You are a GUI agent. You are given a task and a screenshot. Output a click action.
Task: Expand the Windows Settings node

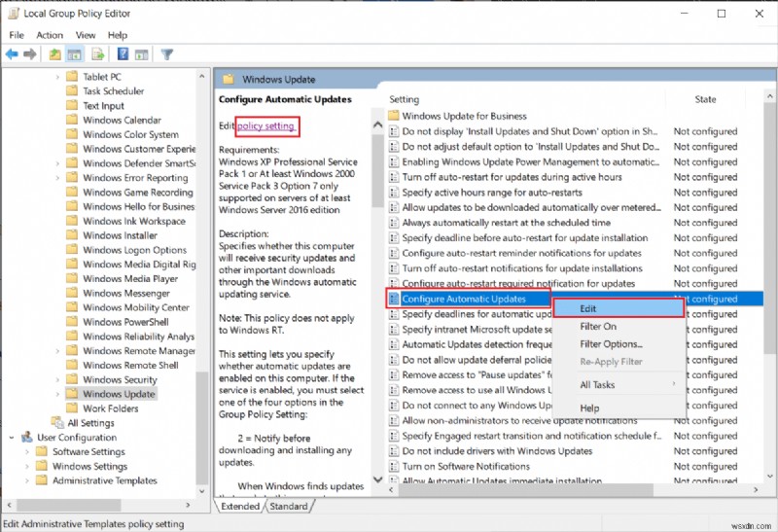click(x=27, y=466)
